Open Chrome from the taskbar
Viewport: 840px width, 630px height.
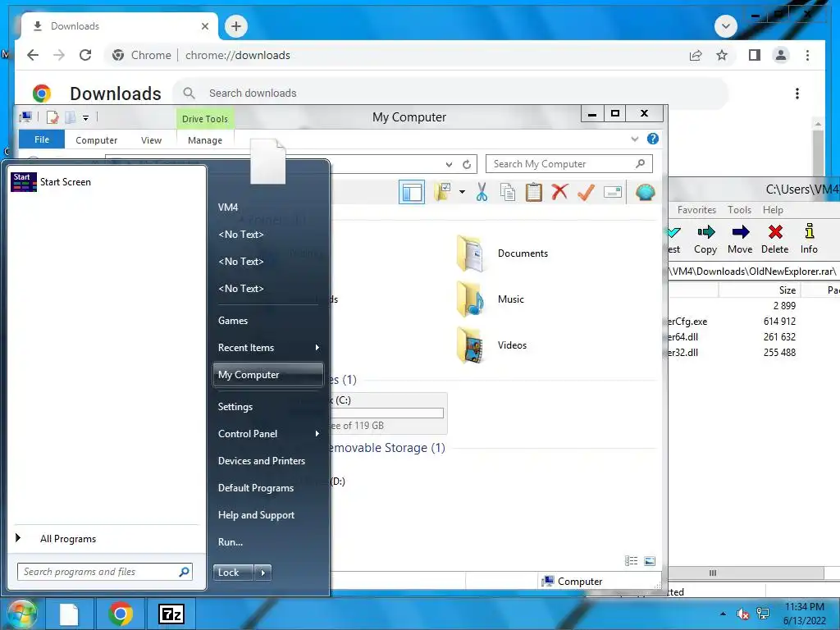120,614
